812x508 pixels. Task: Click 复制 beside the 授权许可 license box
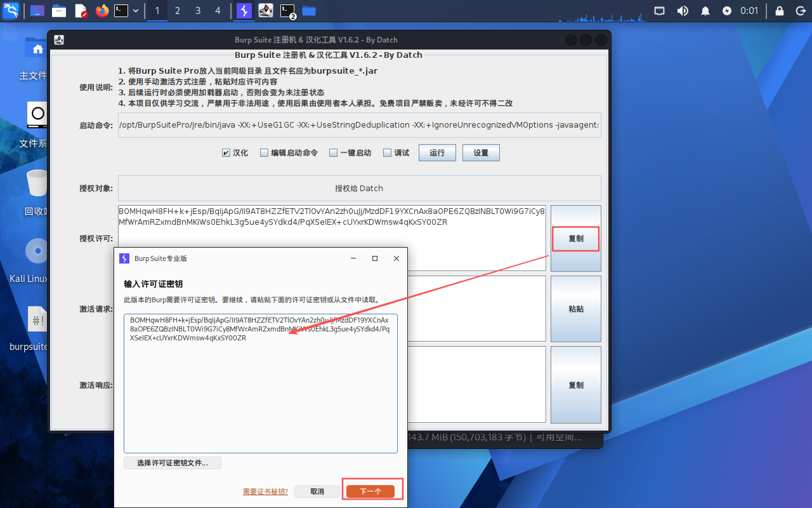576,239
